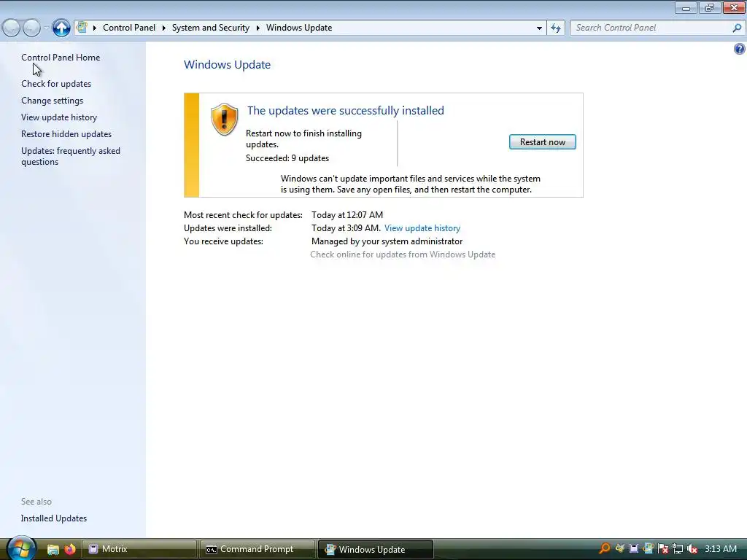
Task: Refresh the Windows Update page
Action: 556,28
